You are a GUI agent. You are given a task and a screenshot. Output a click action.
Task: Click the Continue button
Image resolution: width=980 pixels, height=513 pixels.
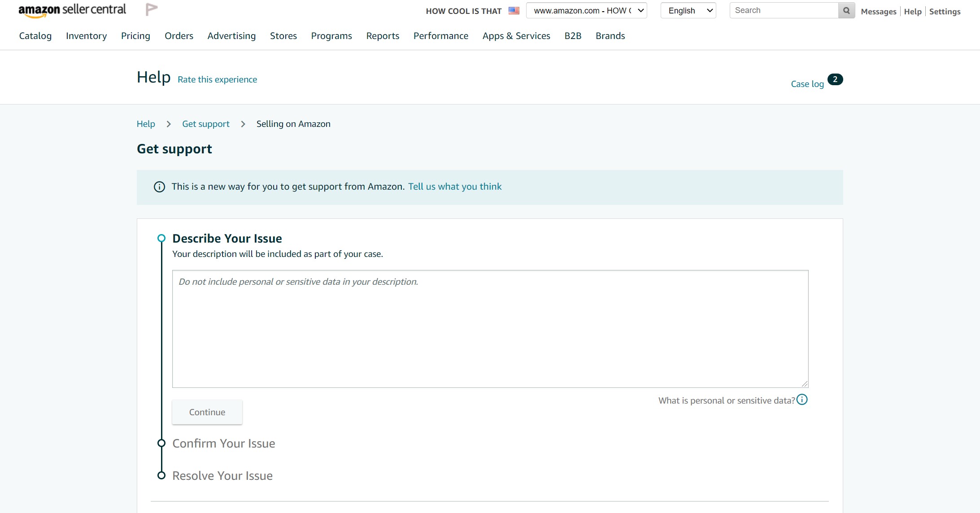coord(207,412)
